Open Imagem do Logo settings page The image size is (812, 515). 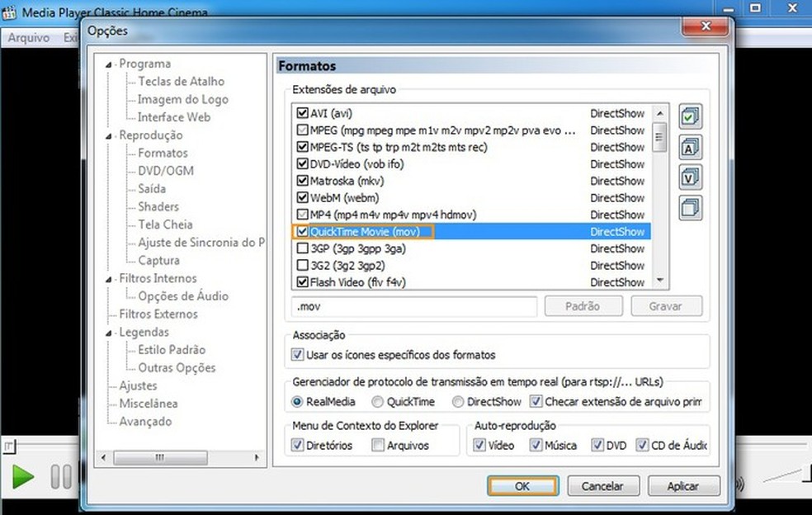(x=183, y=100)
